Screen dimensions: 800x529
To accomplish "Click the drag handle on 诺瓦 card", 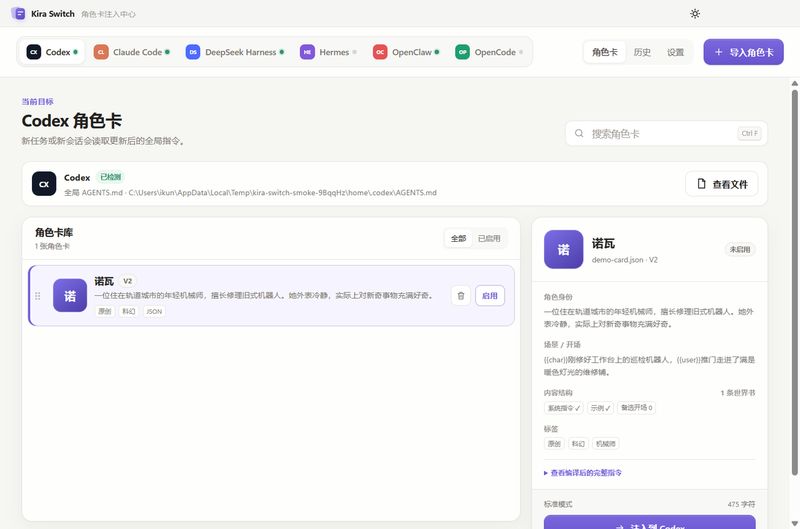I will click(38, 296).
